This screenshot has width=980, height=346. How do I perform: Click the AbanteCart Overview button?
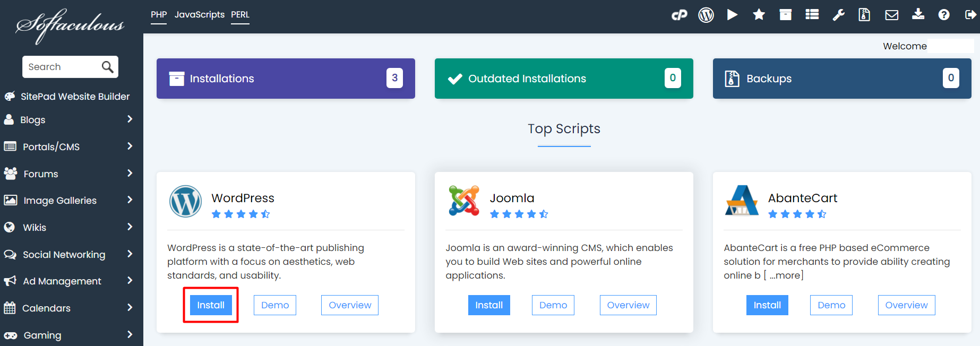tap(906, 305)
